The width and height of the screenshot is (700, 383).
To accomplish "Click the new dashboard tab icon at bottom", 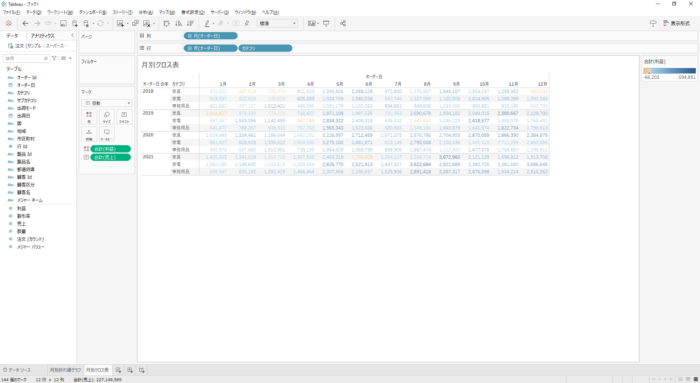I will pyautogui.click(x=130, y=370).
